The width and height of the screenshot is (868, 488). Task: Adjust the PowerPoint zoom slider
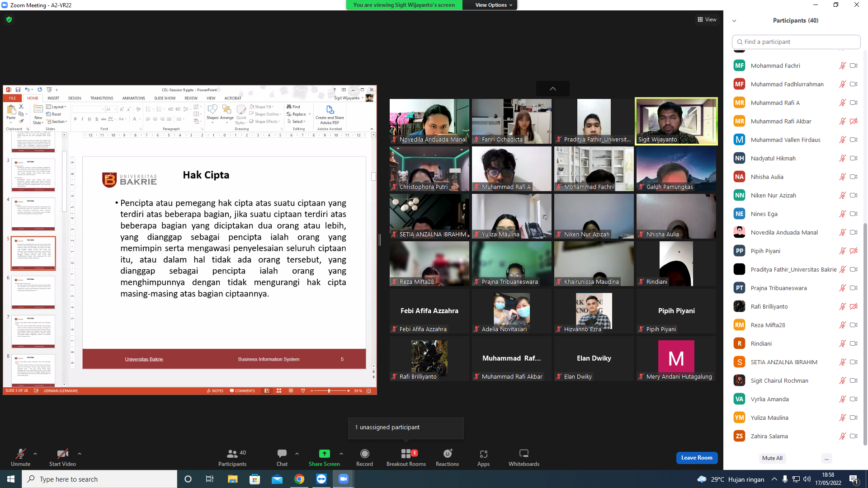pyautogui.click(x=329, y=391)
